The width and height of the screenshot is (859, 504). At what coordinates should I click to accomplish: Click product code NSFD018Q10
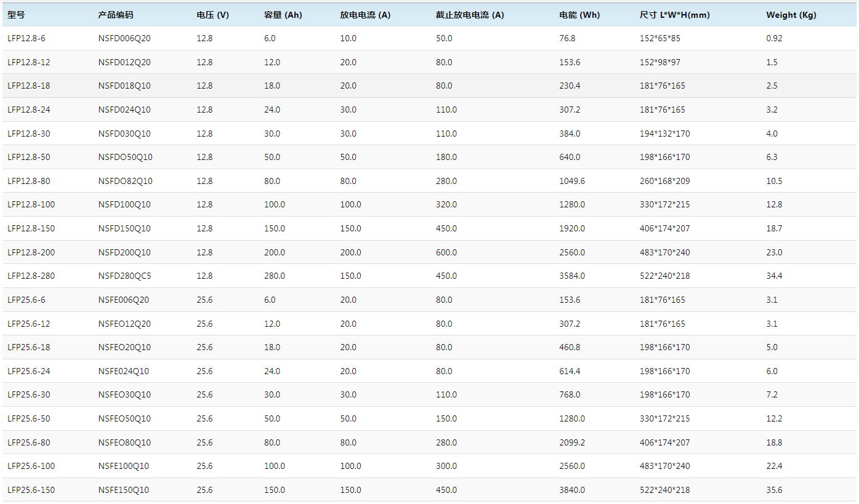[124, 86]
